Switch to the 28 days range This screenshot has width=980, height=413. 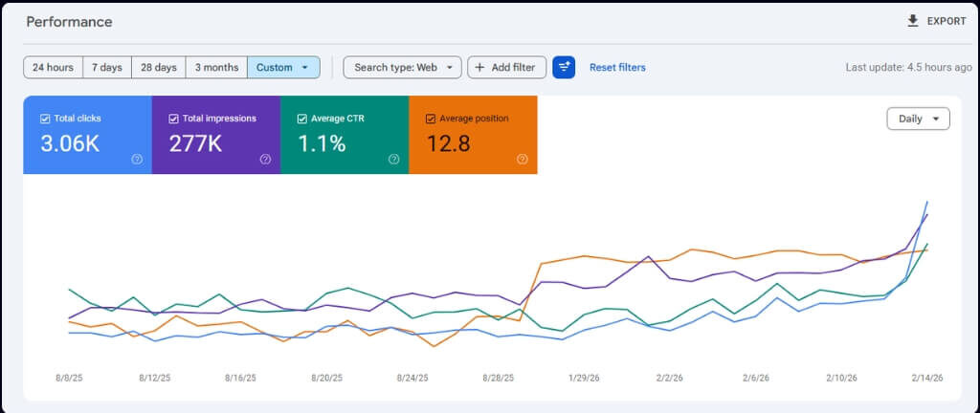pyautogui.click(x=159, y=67)
